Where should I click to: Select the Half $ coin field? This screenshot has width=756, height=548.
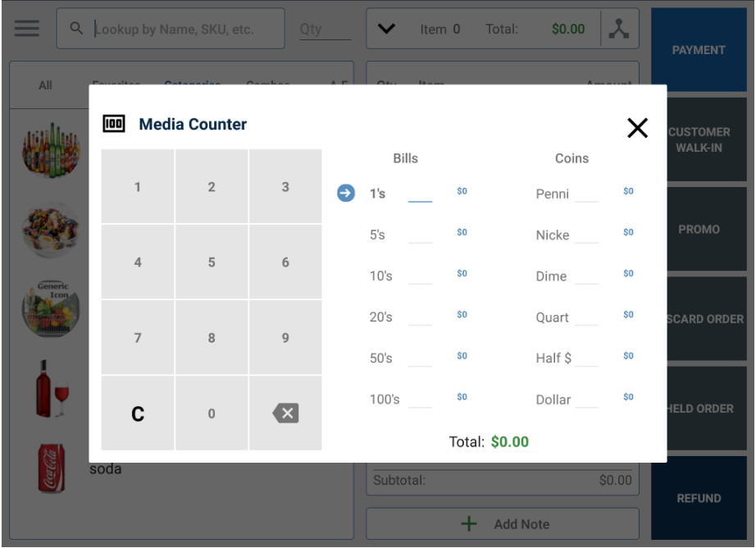[586, 358]
